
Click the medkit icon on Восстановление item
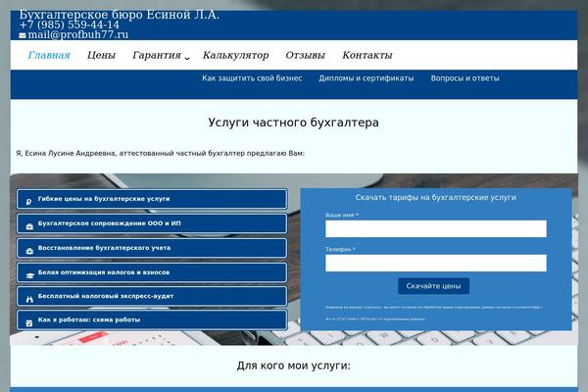click(x=29, y=251)
